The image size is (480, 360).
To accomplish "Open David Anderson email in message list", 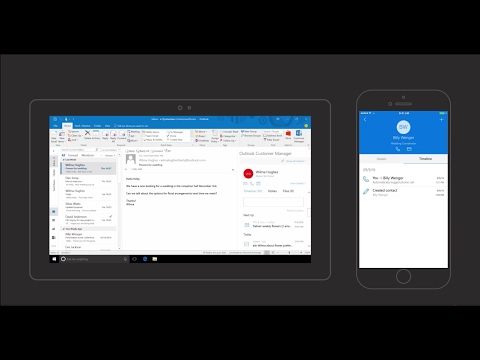I will tap(88, 219).
